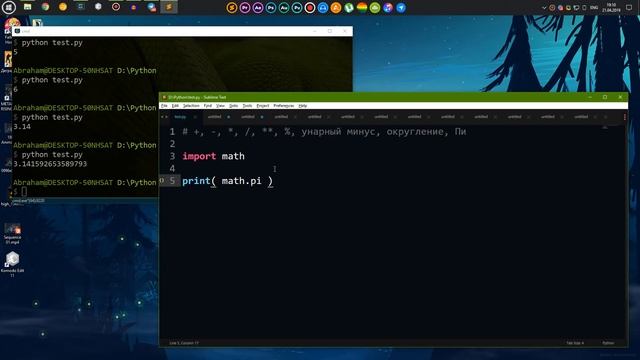Show hidden system tray icons
This screenshot has width=640, height=360.
point(544,7)
